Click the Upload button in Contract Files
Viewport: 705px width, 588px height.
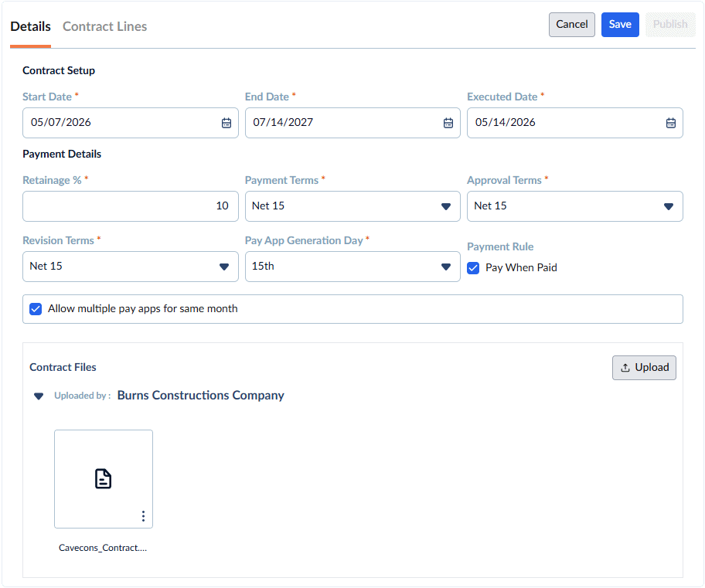point(644,368)
